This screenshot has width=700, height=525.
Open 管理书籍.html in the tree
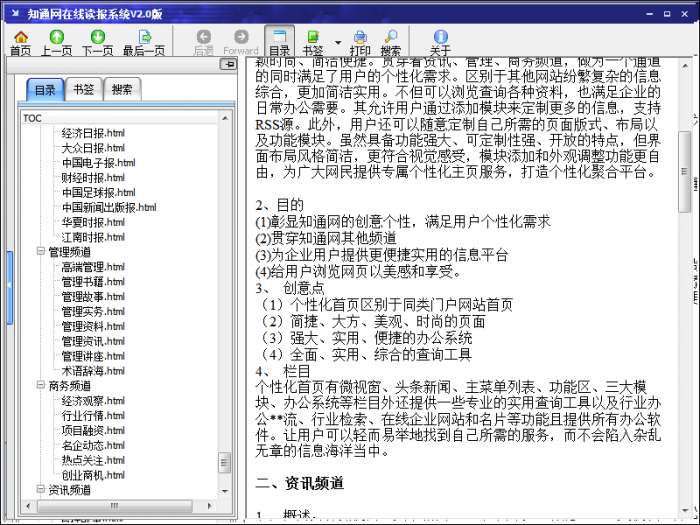[x=93, y=282]
